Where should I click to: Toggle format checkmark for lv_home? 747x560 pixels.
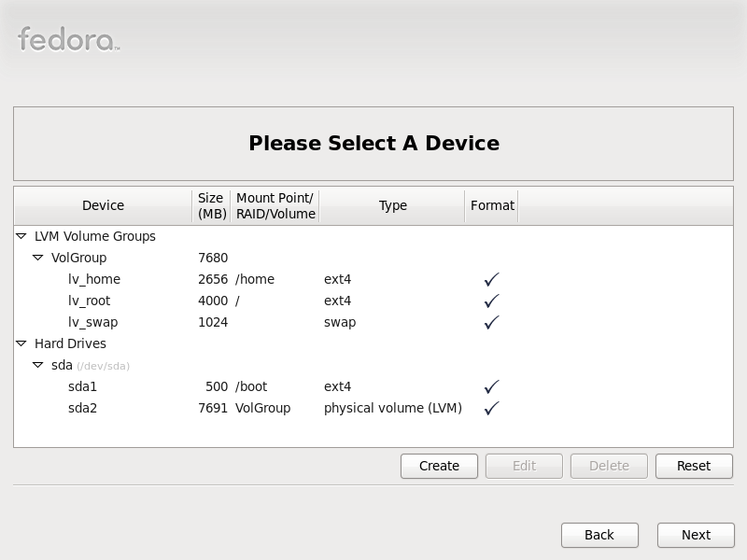tap(492, 279)
